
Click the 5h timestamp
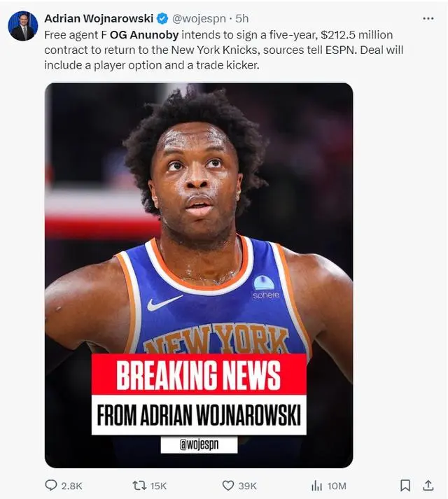pos(242,18)
